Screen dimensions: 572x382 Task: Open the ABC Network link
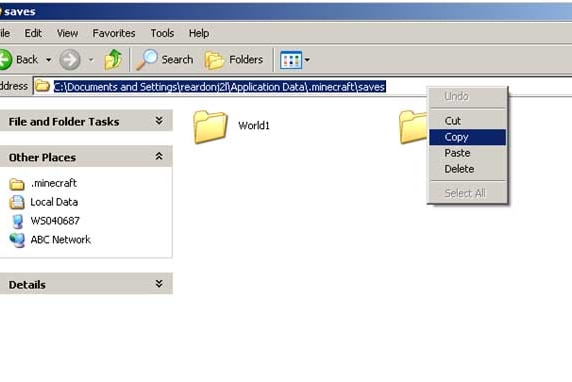click(x=61, y=240)
